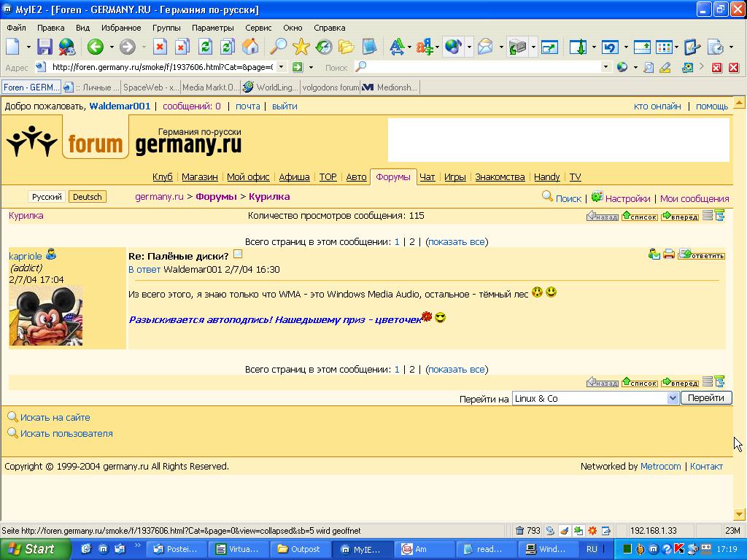Click the yellow folders toolbar icon
Image resolution: width=747 pixels, height=560 pixels.
pos(347,47)
